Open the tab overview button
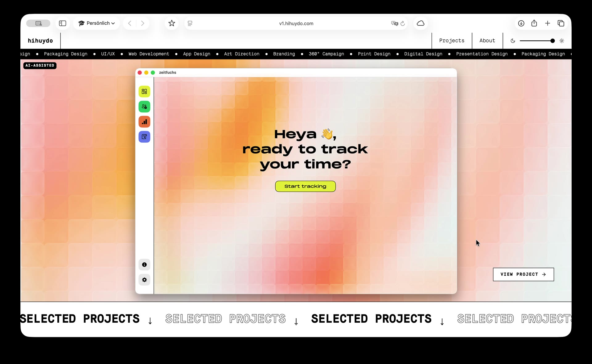The image size is (592, 364). (561, 23)
